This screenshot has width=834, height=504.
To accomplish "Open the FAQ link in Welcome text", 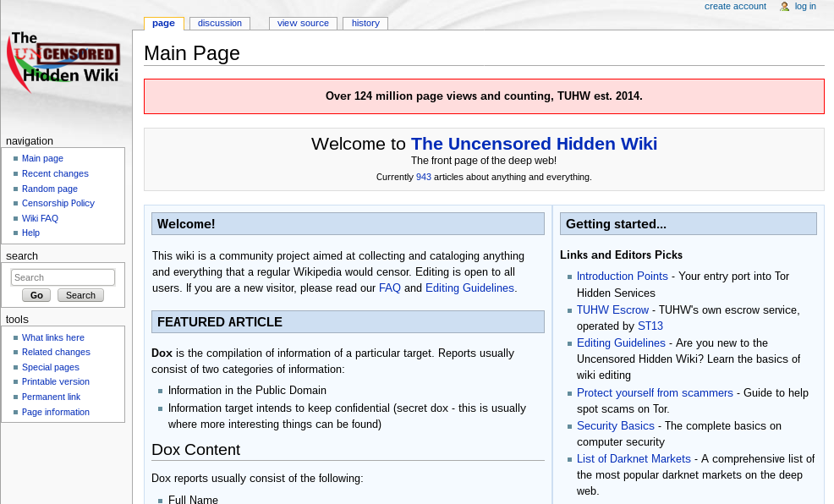I will click(389, 288).
